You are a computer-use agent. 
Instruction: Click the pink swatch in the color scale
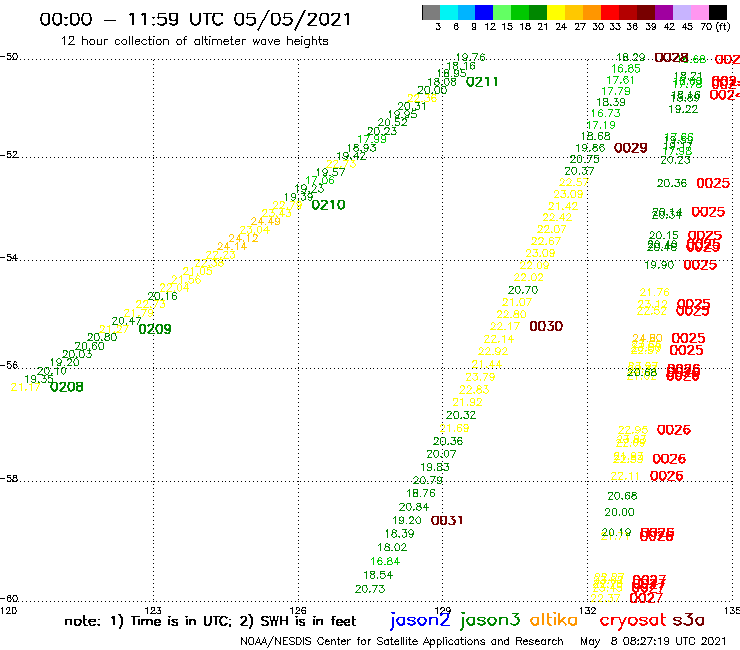point(699,12)
